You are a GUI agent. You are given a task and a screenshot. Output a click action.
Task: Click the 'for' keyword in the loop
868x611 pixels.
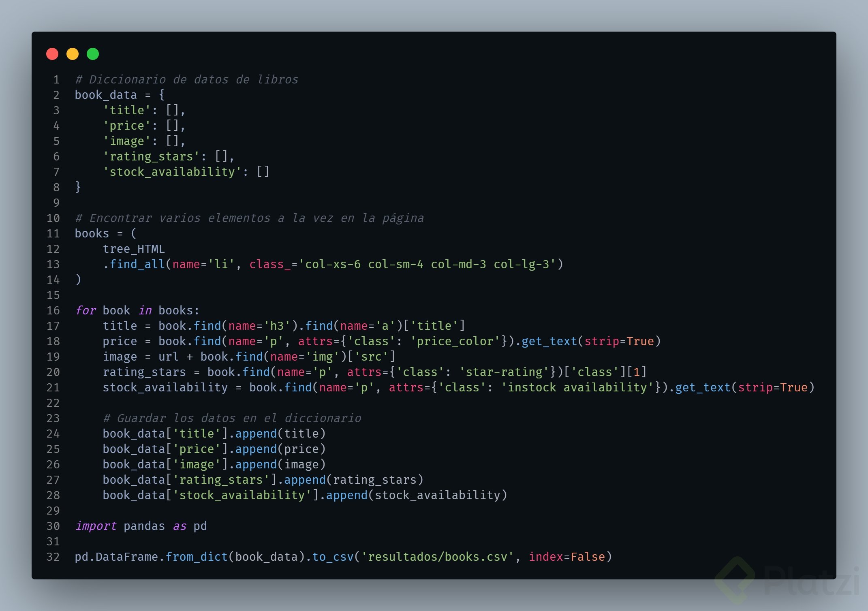click(86, 311)
